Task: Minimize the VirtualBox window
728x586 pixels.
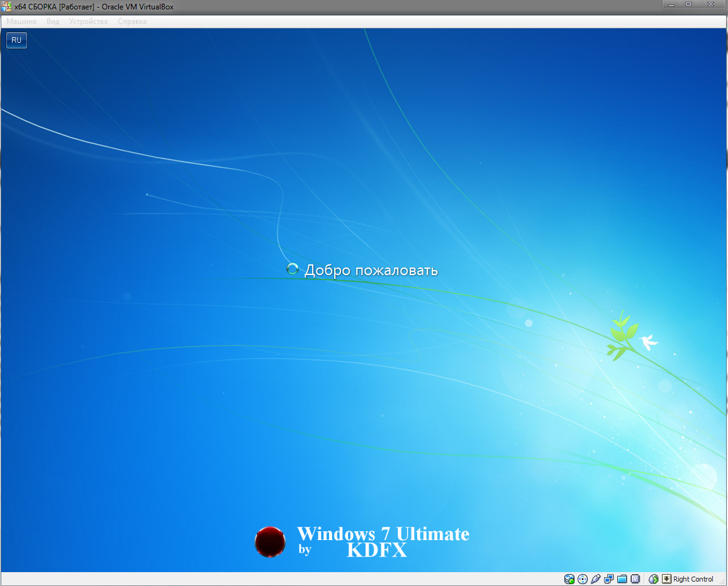Action: click(x=671, y=4)
